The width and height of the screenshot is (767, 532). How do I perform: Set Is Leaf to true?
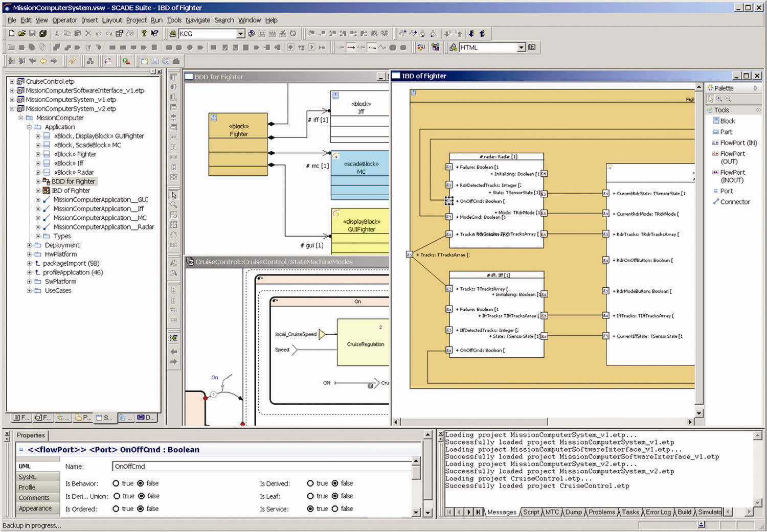(x=310, y=496)
